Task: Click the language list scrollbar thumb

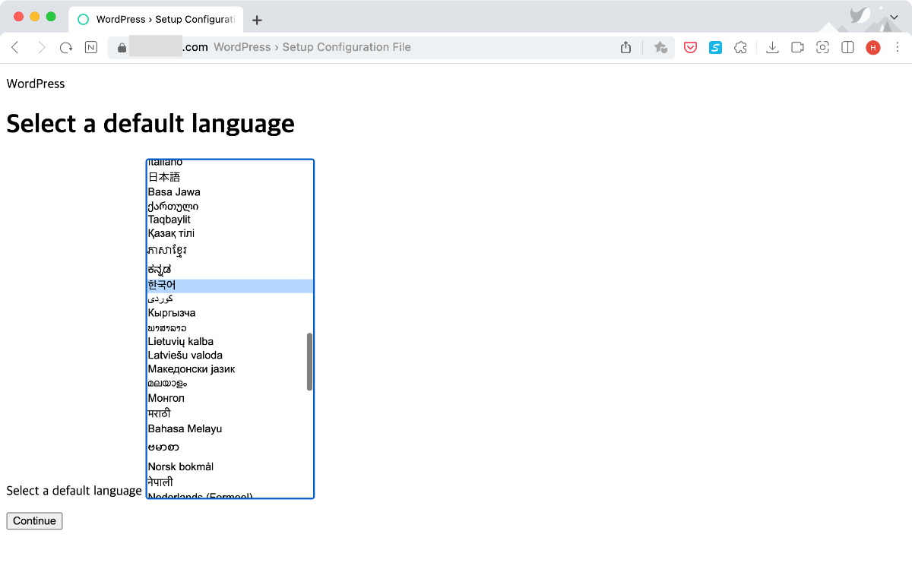Action: [309, 362]
